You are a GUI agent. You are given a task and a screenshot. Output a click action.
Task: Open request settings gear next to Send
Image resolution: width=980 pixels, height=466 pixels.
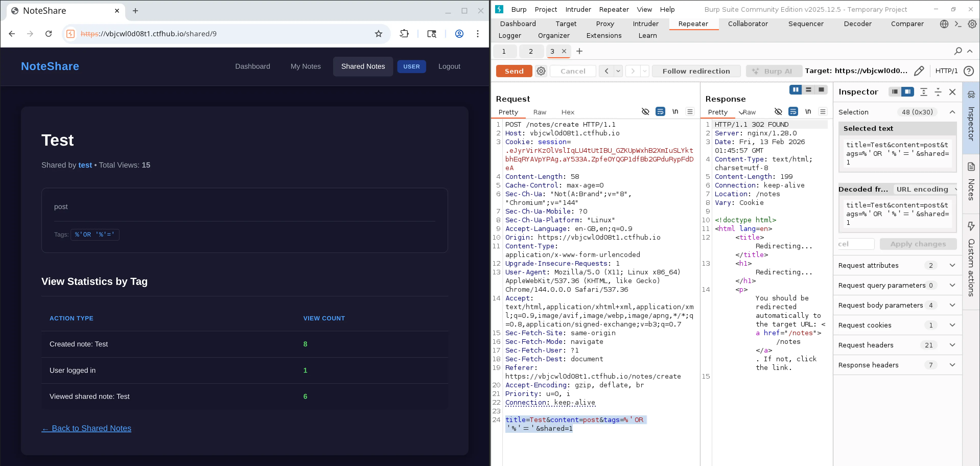click(x=541, y=71)
